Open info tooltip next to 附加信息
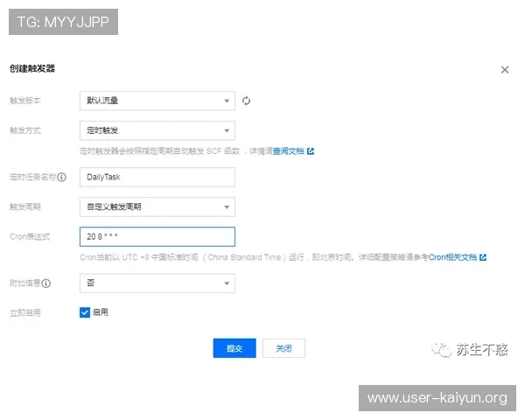525x420 pixels. pos(46,283)
